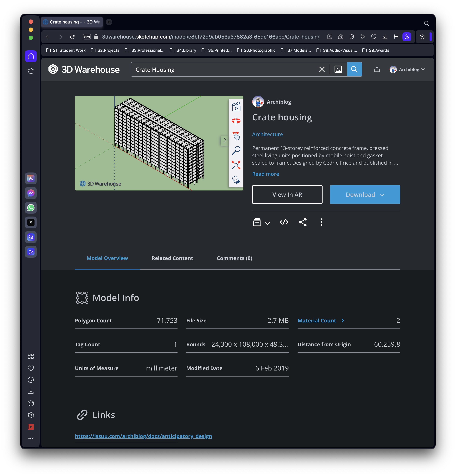Select the Orbit tool in 3D viewer
Viewport: 456px width, 476px height.
coord(236,120)
